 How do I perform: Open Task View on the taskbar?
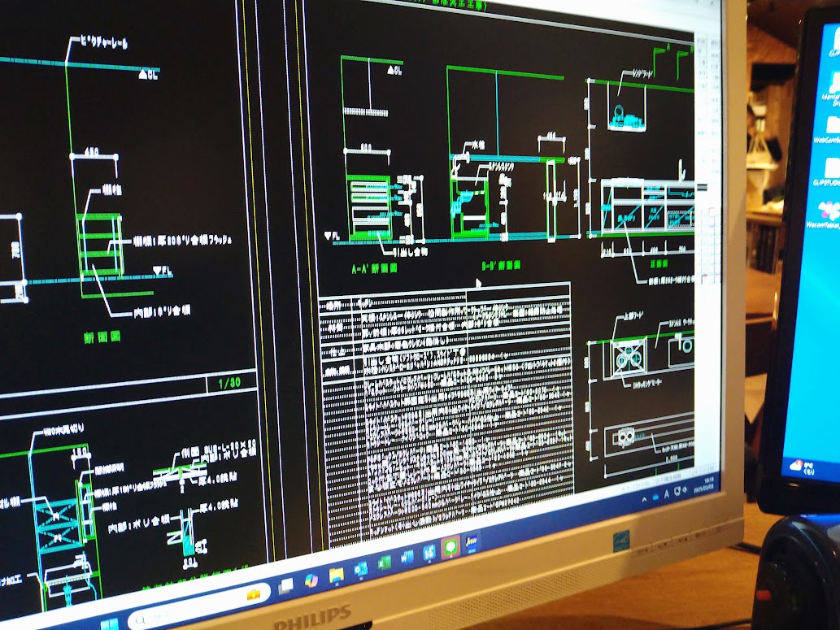pos(285,585)
